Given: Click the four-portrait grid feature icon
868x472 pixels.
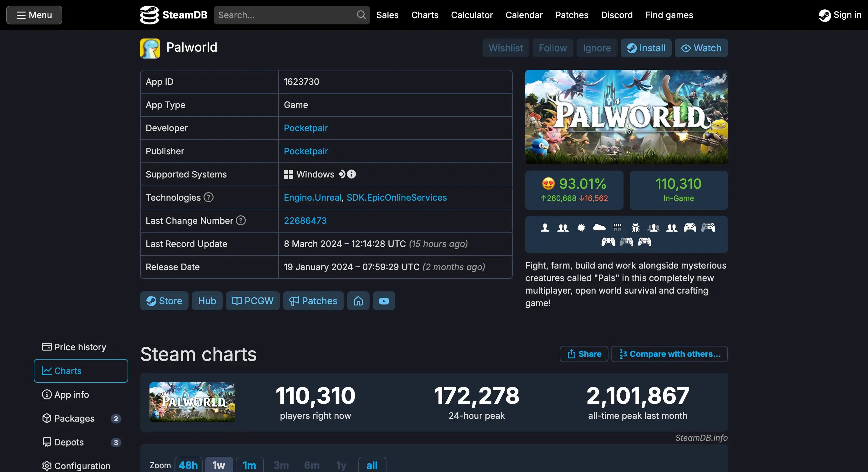Looking at the screenshot, I should point(617,228).
